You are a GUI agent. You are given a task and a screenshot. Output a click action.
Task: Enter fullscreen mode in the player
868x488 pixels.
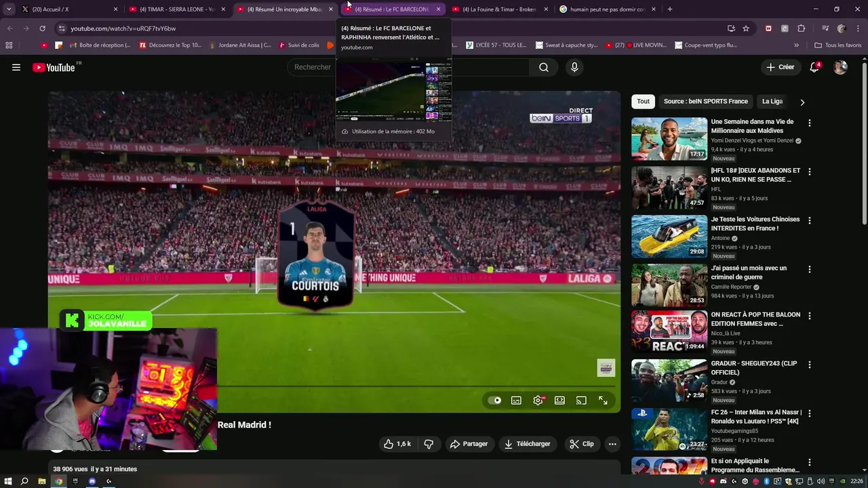603,401
